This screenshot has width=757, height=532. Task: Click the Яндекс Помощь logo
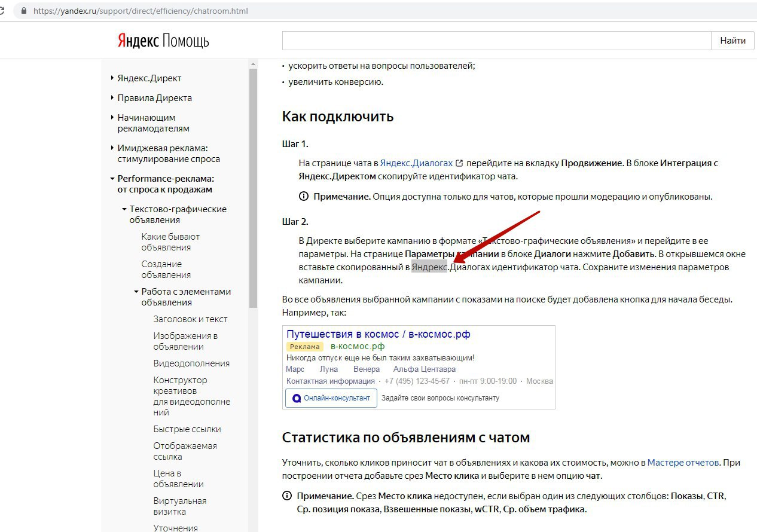tap(163, 41)
